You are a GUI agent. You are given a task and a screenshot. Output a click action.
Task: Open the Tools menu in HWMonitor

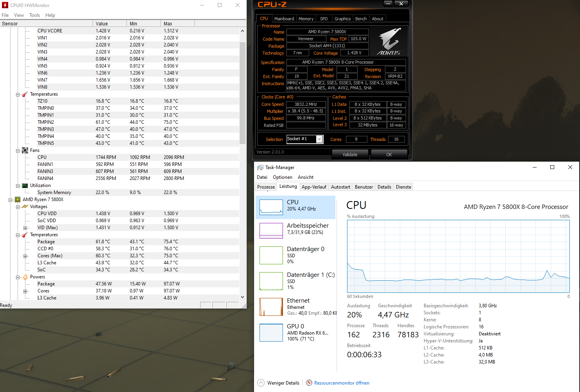(34, 15)
